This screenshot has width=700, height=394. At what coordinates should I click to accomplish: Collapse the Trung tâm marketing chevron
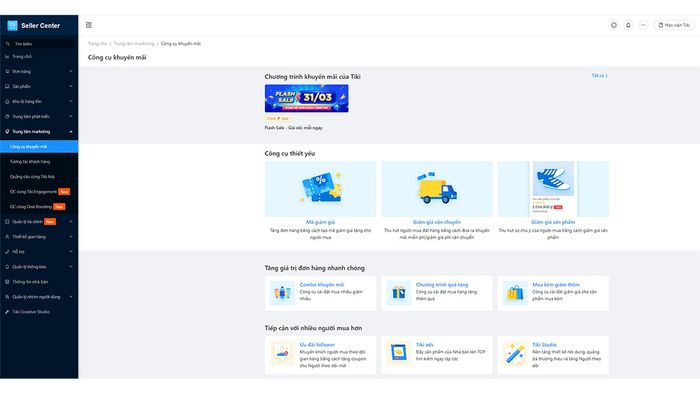(x=71, y=132)
